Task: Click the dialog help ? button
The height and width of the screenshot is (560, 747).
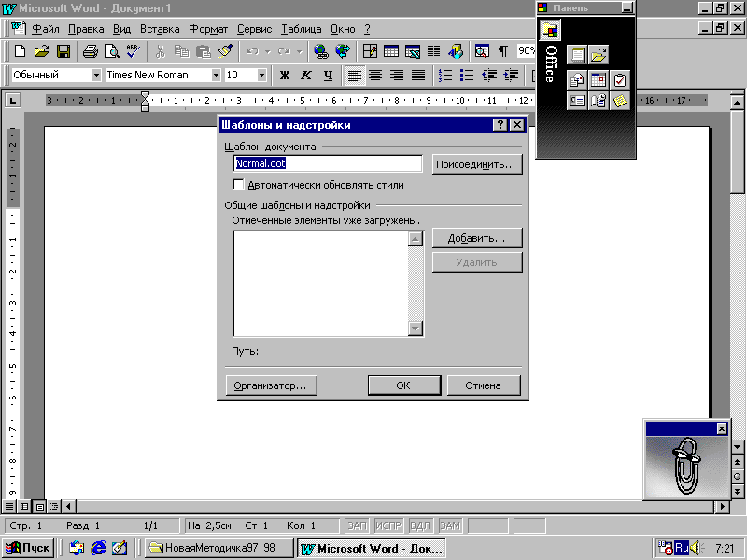Action: (x=500, y=125)
